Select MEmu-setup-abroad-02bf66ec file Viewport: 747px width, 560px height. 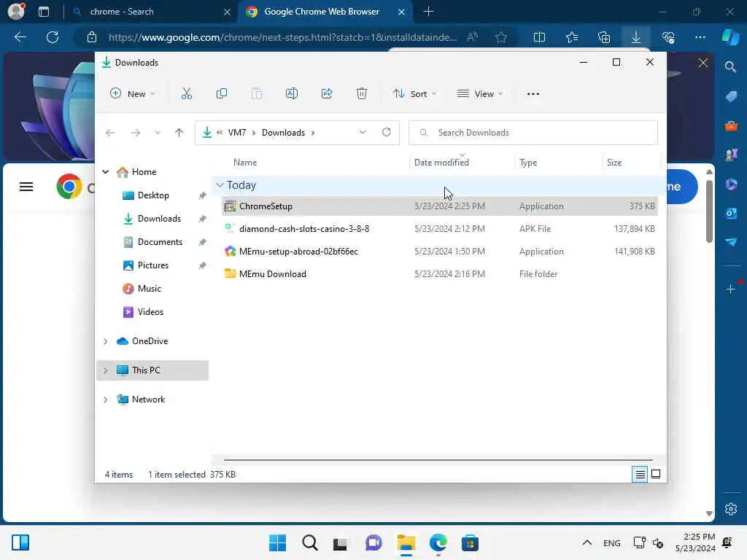[440, 252]
